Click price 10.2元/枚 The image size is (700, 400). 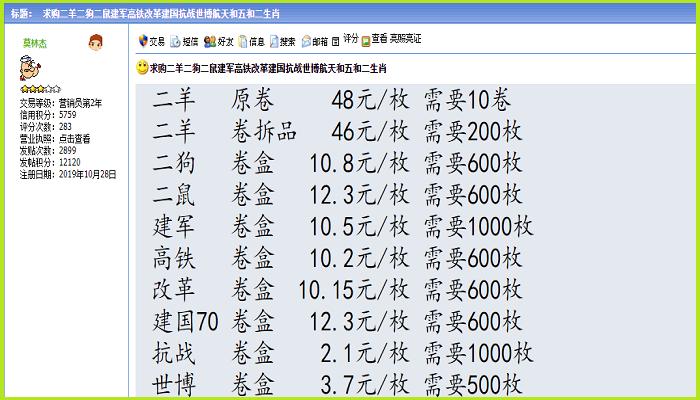tap(359, 258)
